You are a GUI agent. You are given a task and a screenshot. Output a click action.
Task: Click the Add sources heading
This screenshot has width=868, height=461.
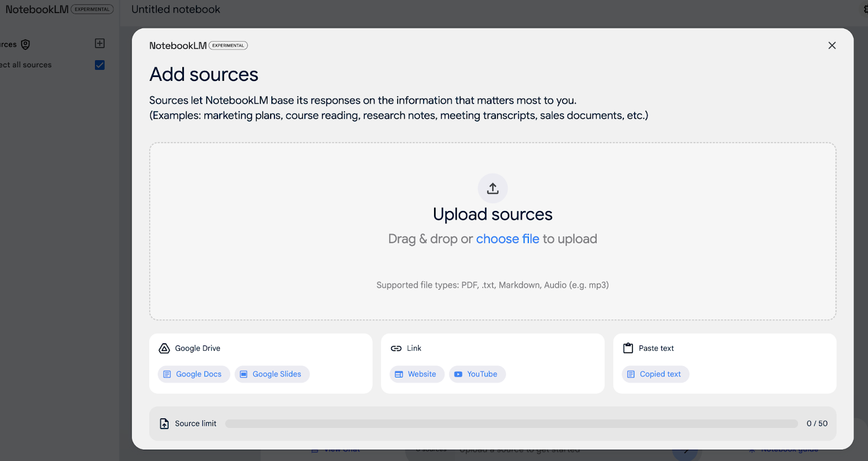click(x=204, y=74)
